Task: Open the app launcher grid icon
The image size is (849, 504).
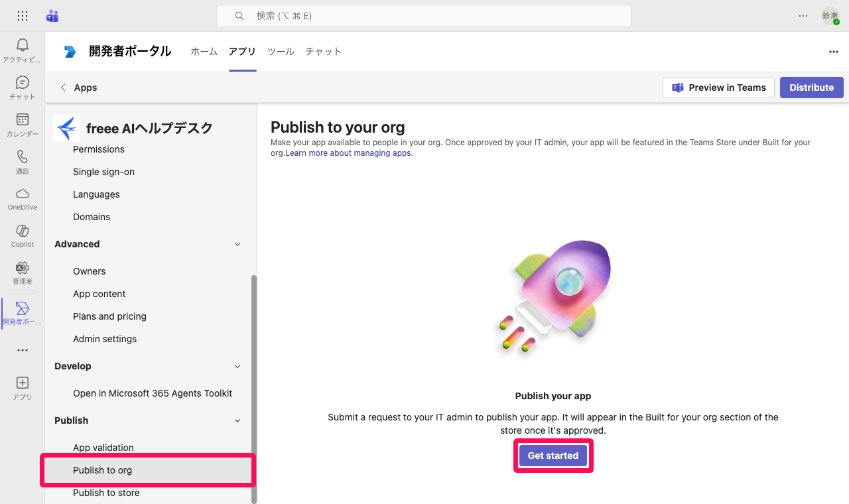Action: (x=23, y=16)
